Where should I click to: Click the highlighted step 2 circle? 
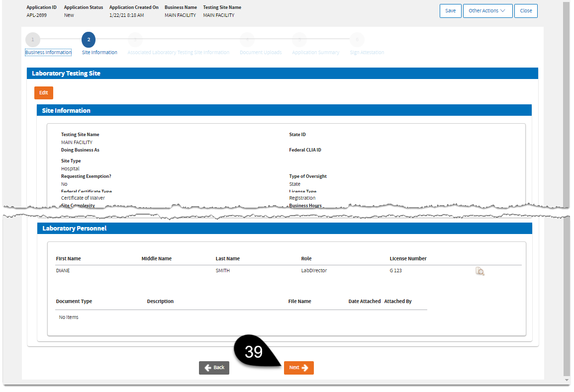(88, 40)
